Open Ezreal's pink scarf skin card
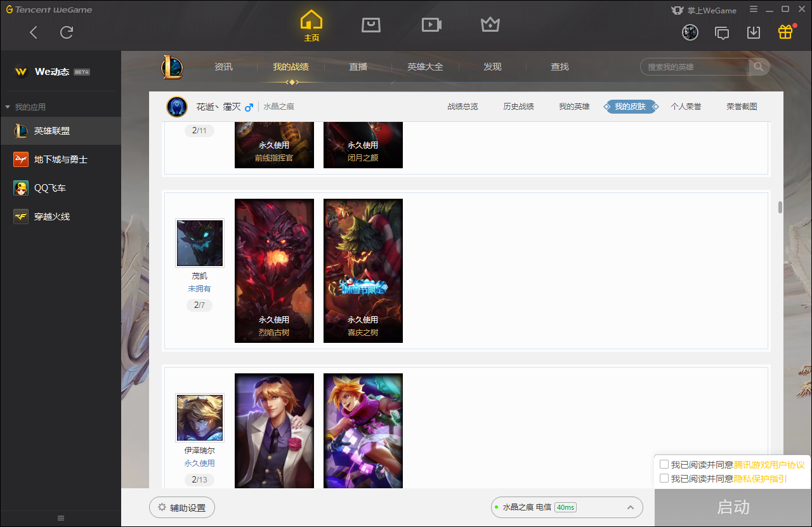This screenshot has width=812, height=527. 363,431
